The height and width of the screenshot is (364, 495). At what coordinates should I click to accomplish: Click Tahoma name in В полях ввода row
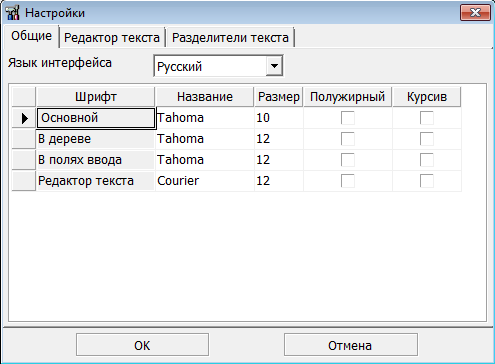(205, 160)
